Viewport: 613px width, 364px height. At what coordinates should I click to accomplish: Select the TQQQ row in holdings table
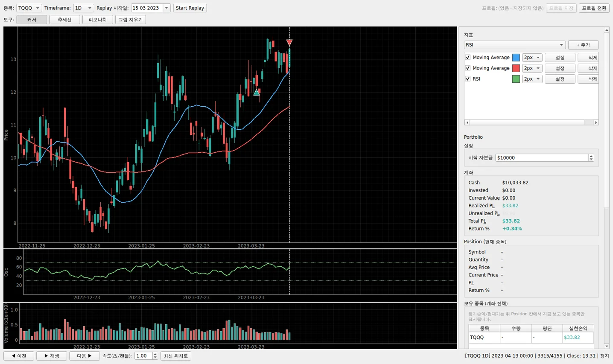pyautogui.click(x=531, y=338)
